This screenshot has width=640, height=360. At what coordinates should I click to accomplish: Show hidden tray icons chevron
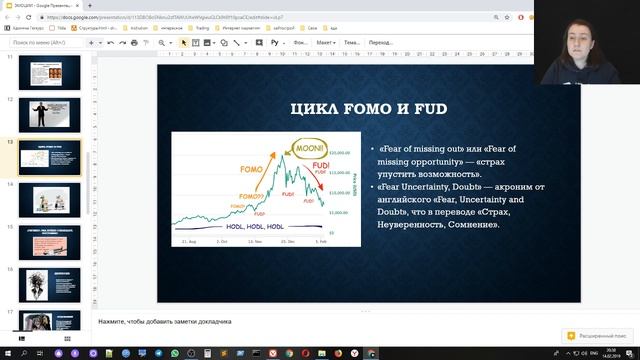point(568,353)
